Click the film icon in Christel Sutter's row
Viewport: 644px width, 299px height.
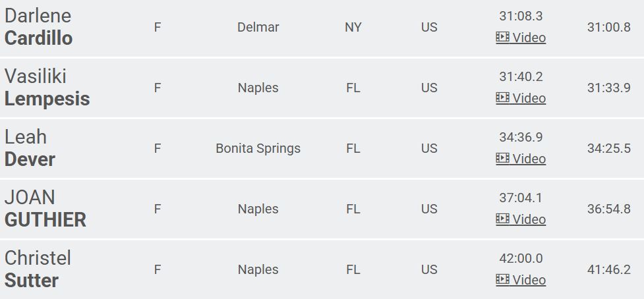[x=502, y=280]
